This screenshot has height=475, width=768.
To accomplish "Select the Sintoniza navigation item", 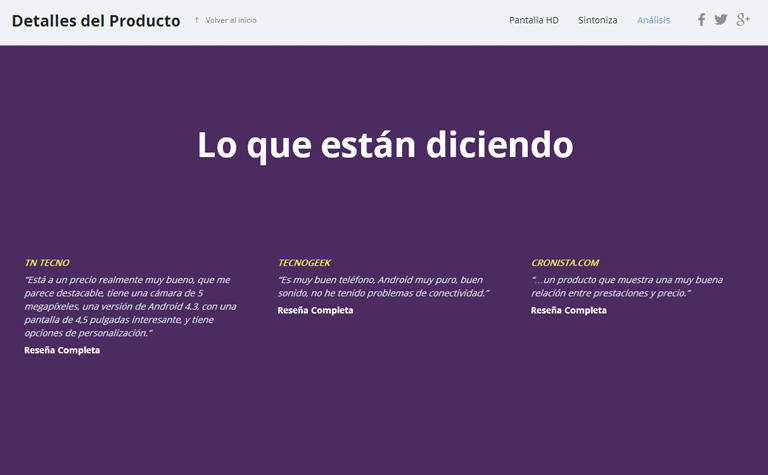I will point(597,20).
